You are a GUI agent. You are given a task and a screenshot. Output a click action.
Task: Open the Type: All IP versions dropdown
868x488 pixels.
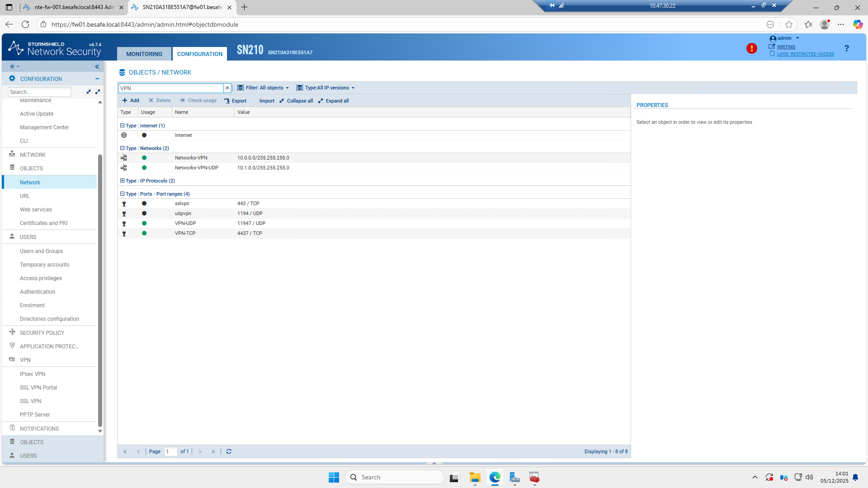(325, 88)
